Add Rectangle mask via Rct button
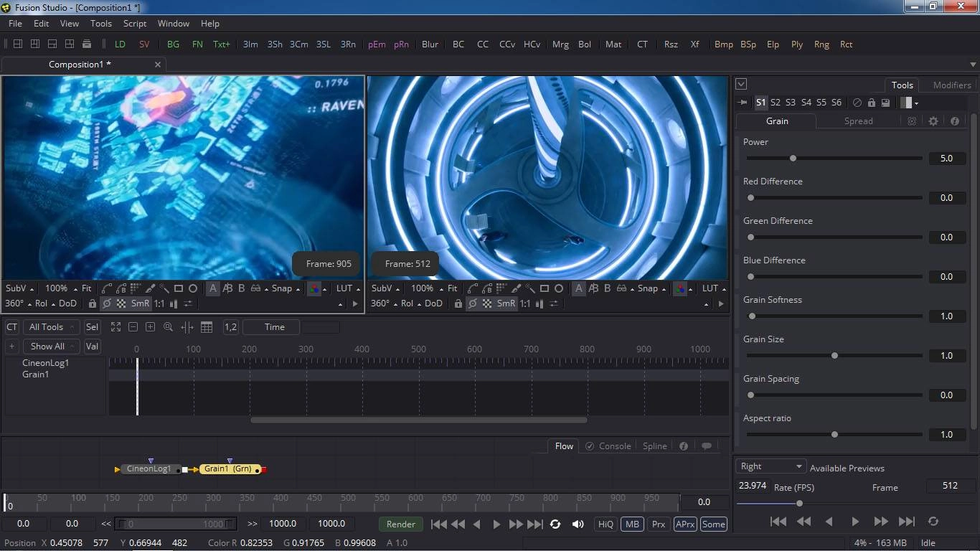Image resolution: width=980 pixels, height=551 pixels. coord(847,44)
